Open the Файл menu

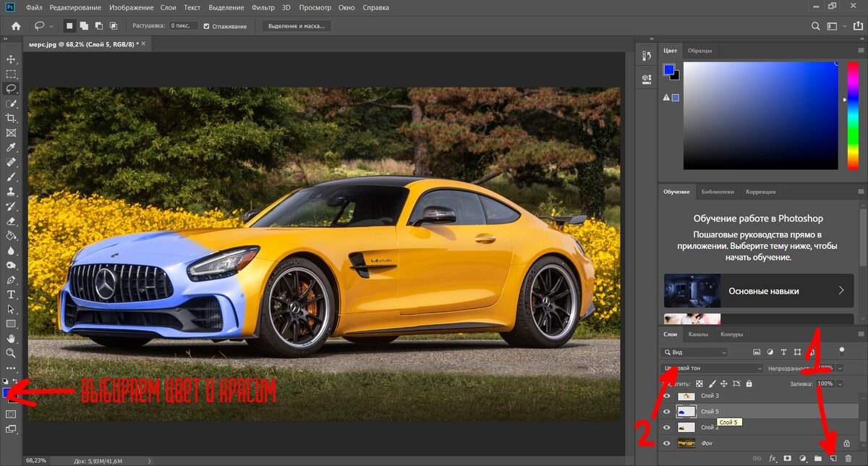coord(34,8)
